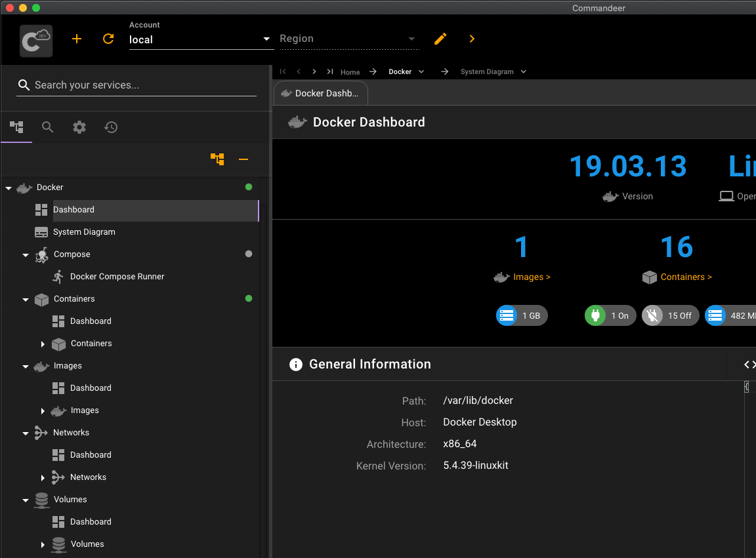Select the search tab icon in sidebar
The height and width of the screenshot is (558, 756).
click(48, 127)
